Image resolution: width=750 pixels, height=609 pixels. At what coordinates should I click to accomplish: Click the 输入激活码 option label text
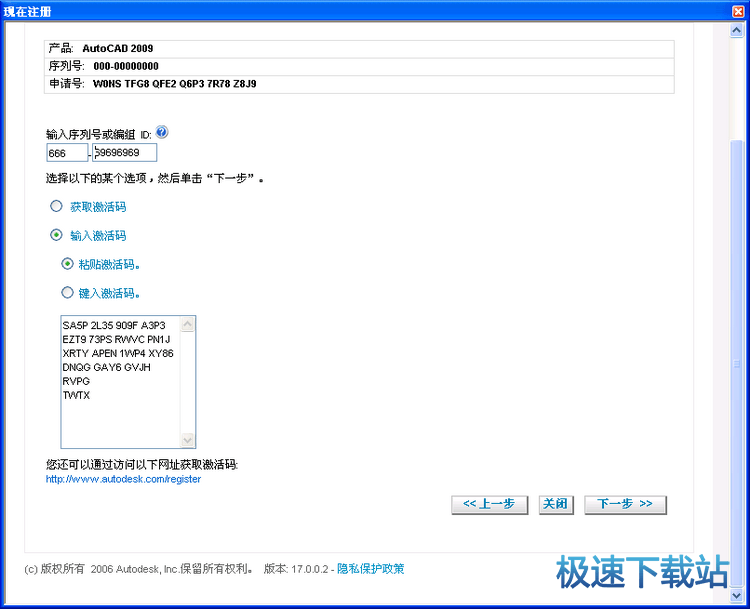click(98, 235)
